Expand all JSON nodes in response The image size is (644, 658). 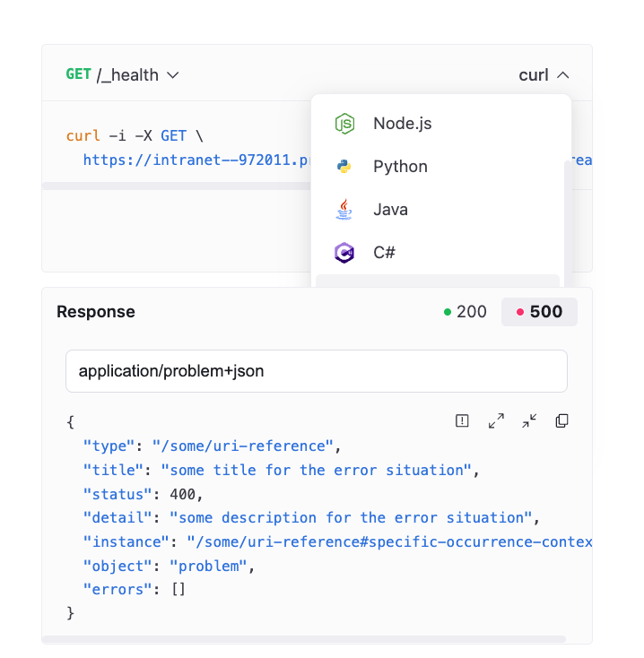496,420
